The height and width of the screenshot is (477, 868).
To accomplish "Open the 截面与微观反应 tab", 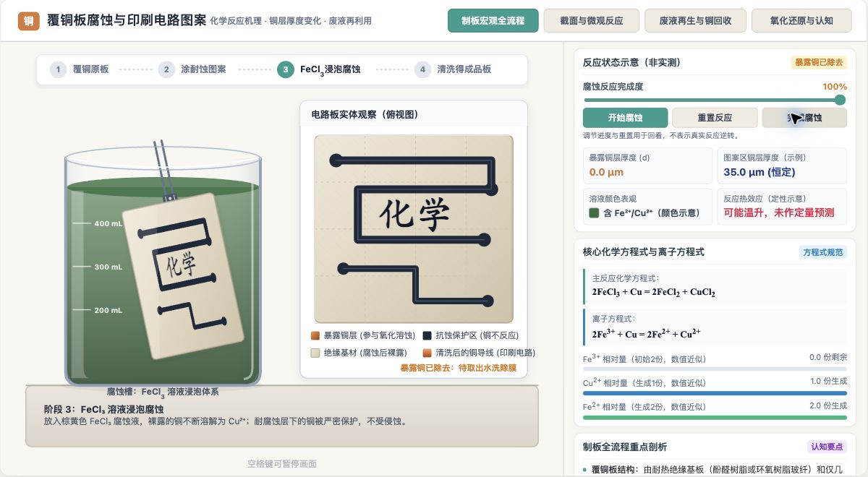I will coord(591,20).
